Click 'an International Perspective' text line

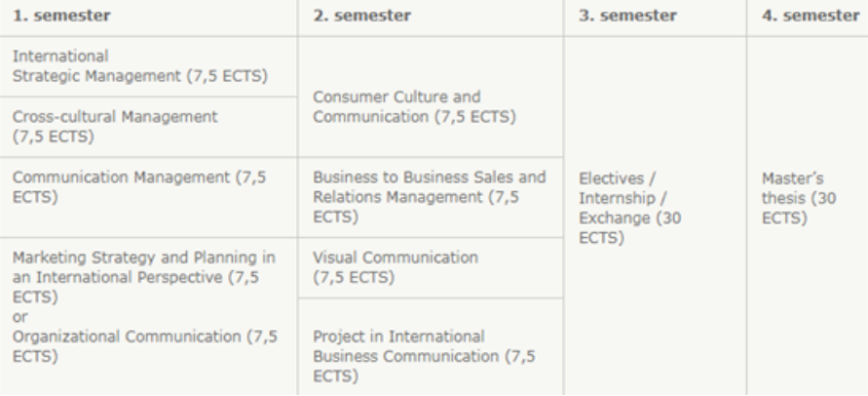pyautogui.click(x=118, y=277)
